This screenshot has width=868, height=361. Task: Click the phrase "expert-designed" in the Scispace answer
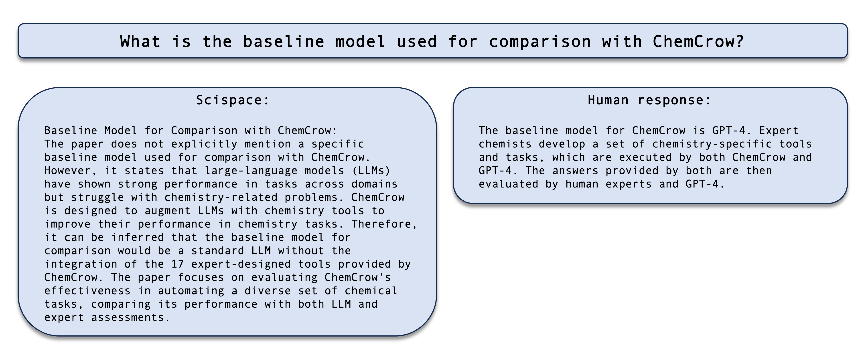tap(241, 264)
